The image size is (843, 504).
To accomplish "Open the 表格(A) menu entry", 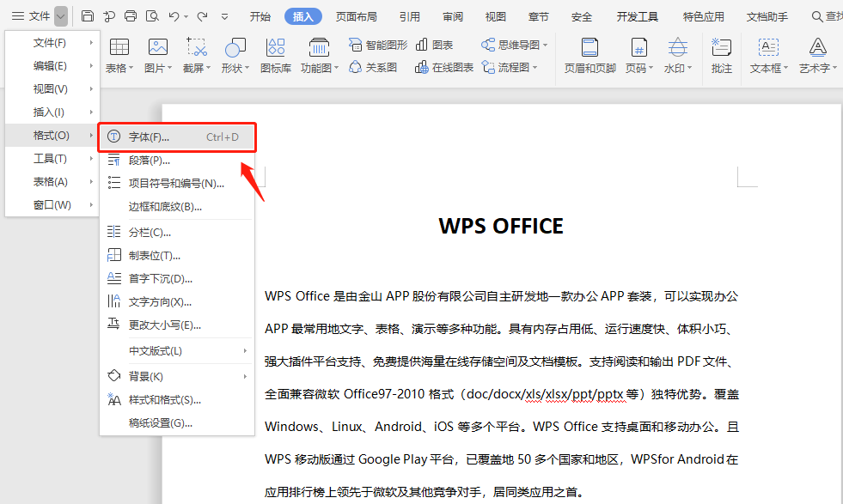I will [52, 182].
